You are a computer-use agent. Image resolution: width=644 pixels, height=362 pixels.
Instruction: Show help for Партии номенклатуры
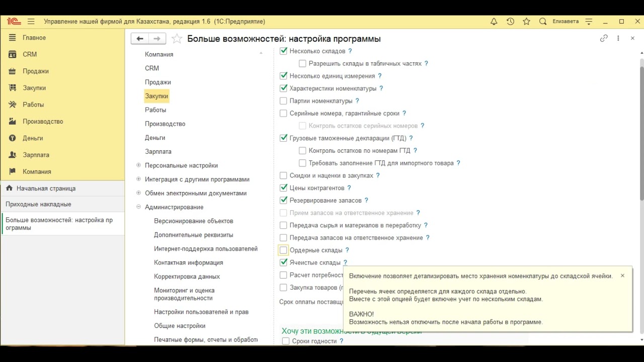coord(357,101)
